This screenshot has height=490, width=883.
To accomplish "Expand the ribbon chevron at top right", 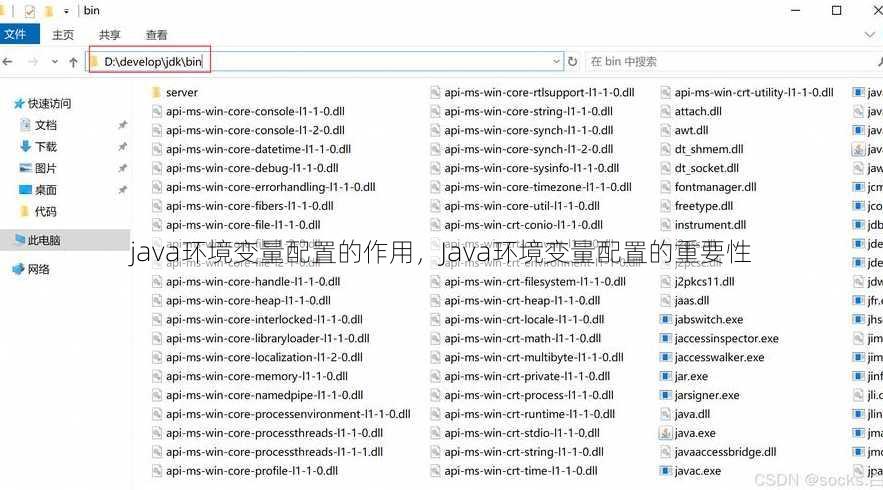I will 869,35.
